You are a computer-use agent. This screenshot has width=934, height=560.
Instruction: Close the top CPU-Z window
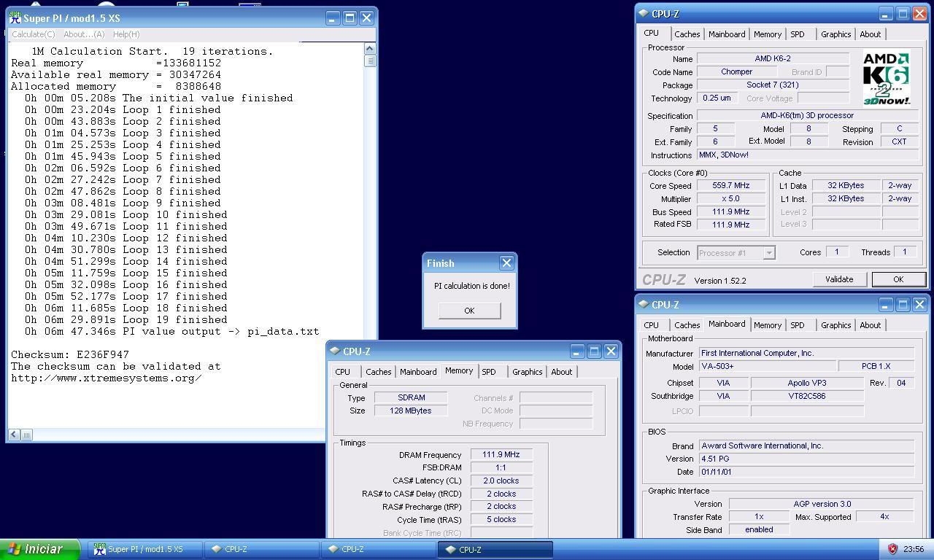click(x=919, y=14)
